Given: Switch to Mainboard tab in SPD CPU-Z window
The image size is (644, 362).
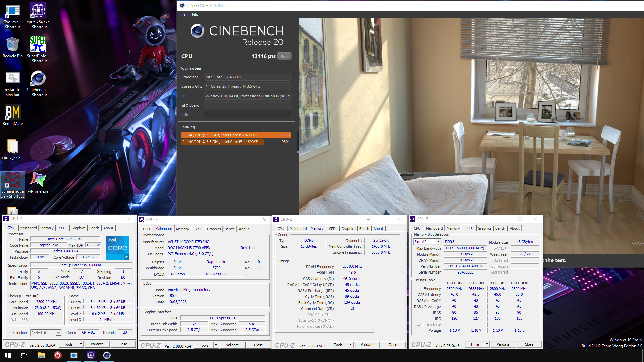Looking at the screenshot, I should tap(434, 228).
